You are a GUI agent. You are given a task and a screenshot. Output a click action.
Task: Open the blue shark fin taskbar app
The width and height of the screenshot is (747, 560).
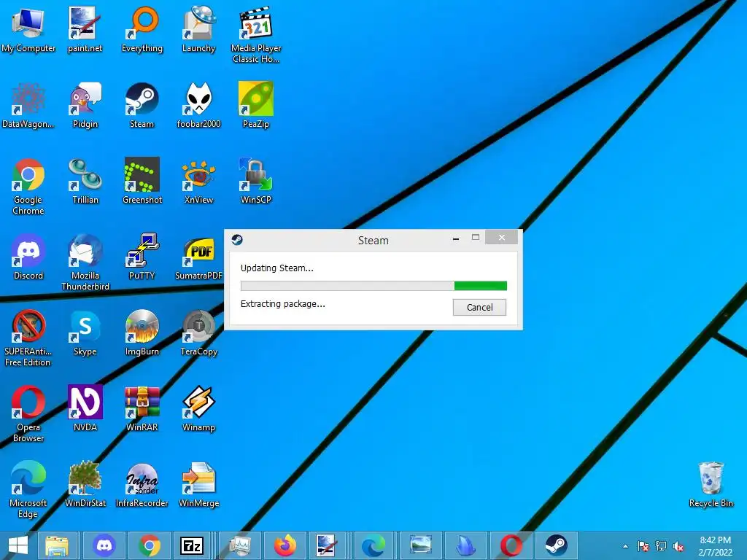pyautogui.click(x=466, y=545)
